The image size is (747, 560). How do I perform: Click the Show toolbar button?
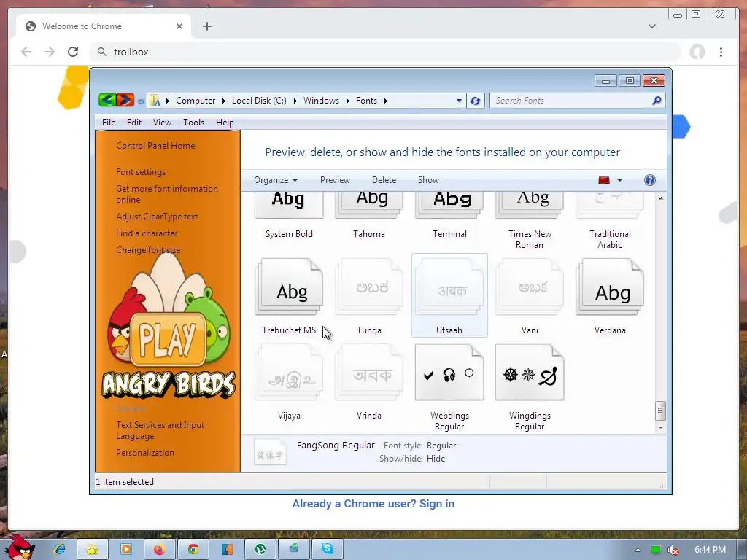click(428, 180)
